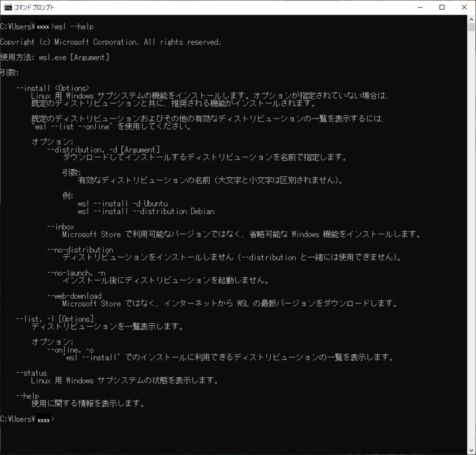Click the '--install <Options>' argument heading

(52, 88)
